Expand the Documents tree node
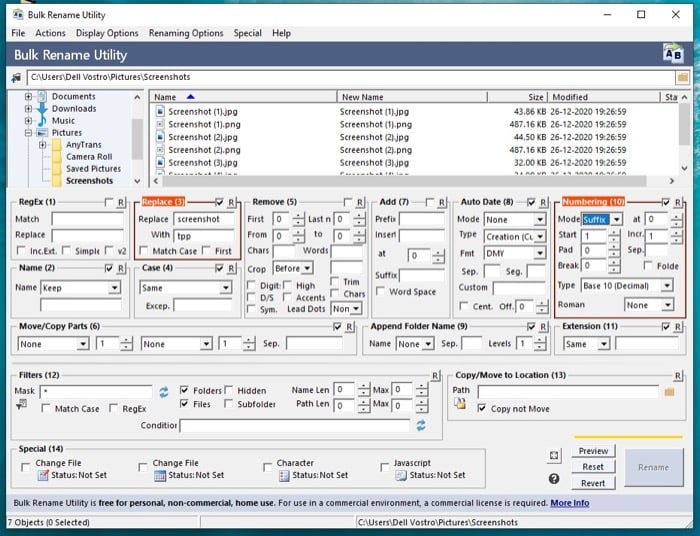The image size is (700, 536). 29,97
